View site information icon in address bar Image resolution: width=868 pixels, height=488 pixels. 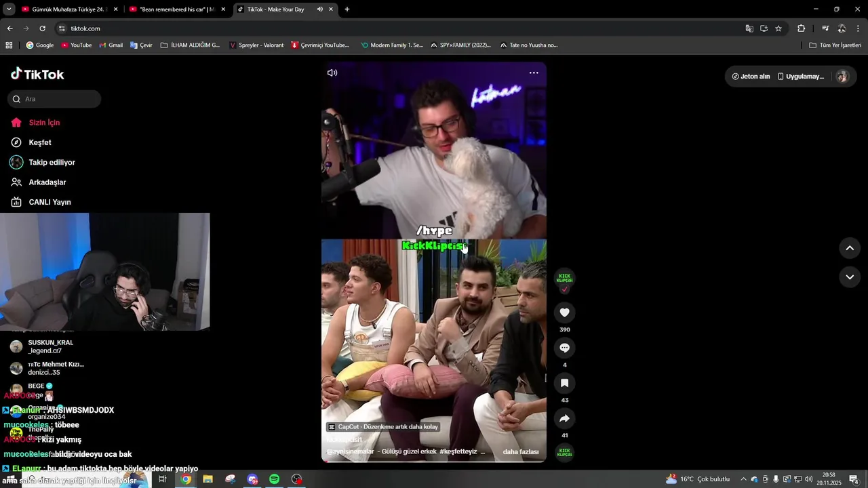pyautogui.click(x=62, y=28)
